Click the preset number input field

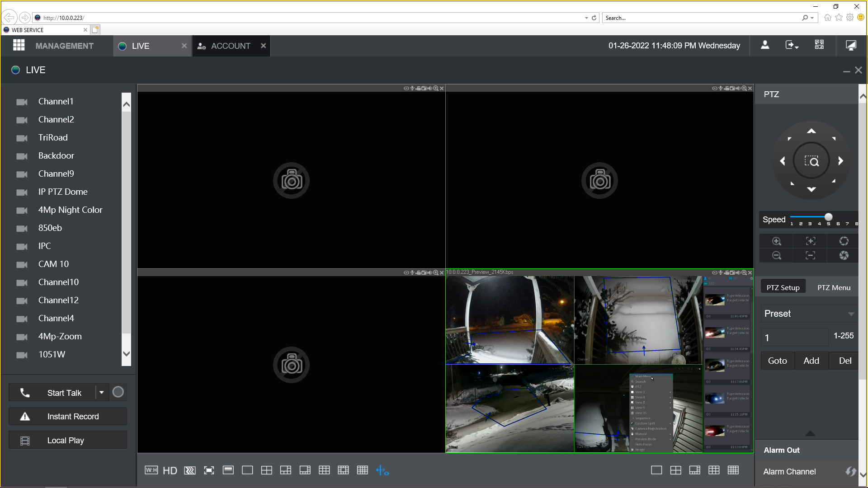(x=795, y=337)
